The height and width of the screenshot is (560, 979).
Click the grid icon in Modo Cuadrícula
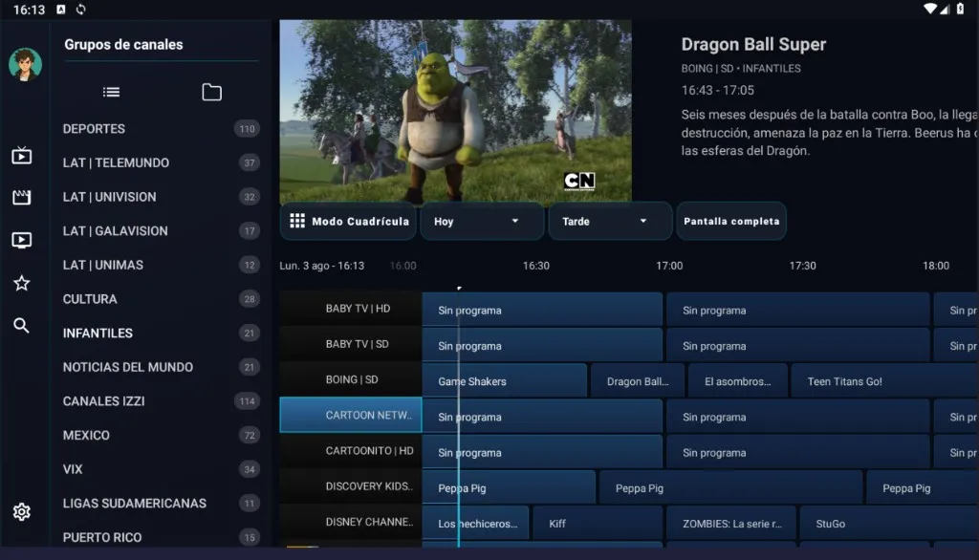[297, 221]
